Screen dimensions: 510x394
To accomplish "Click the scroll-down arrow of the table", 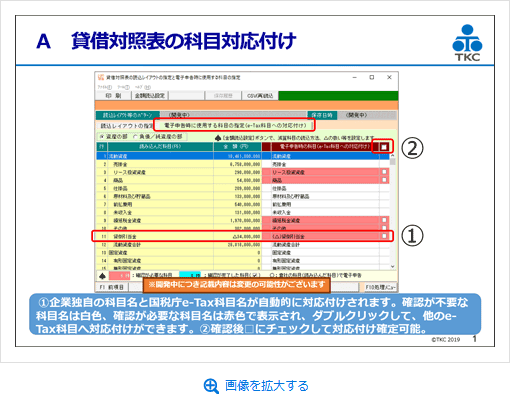I will click(392, 266).
